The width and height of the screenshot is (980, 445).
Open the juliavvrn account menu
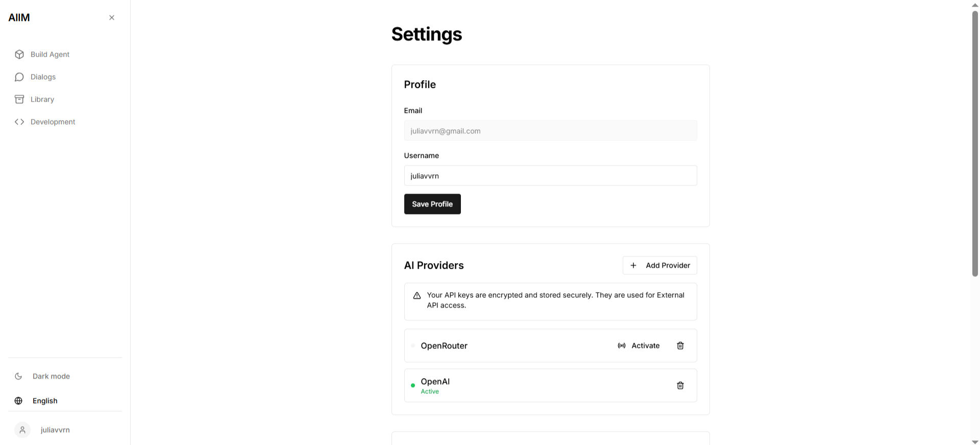pyautogui.click(x=55, y=430)
